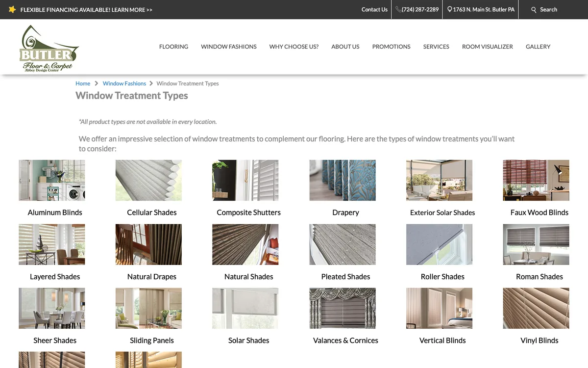Open the Valances & Cornices thumbnail image
Image resolution: width=588 pixels, height=368 pixels.
[343, 308]
